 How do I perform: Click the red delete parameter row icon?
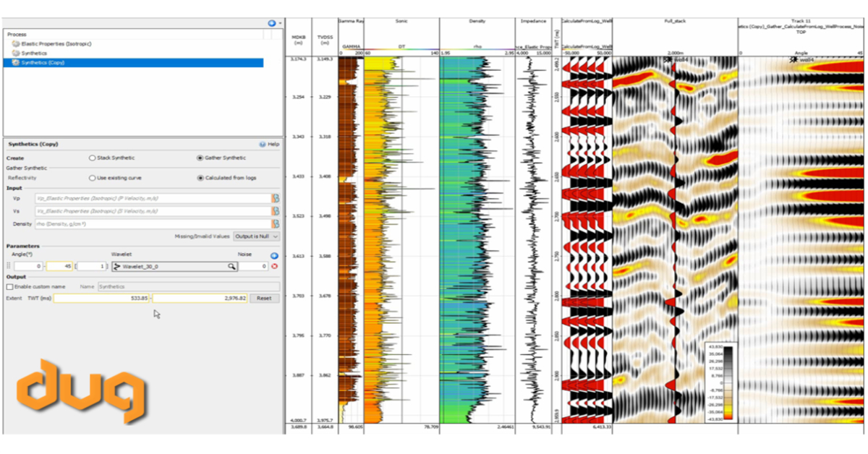(x=273, y=266)
